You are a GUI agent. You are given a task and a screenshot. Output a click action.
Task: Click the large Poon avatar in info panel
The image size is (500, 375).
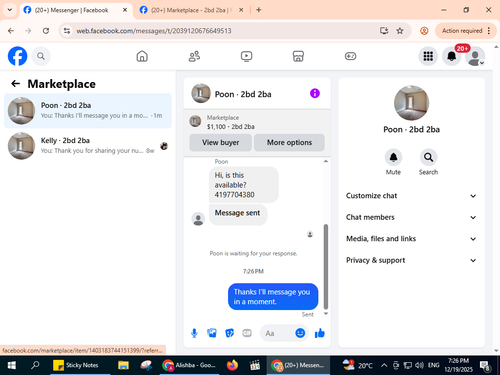411,103
